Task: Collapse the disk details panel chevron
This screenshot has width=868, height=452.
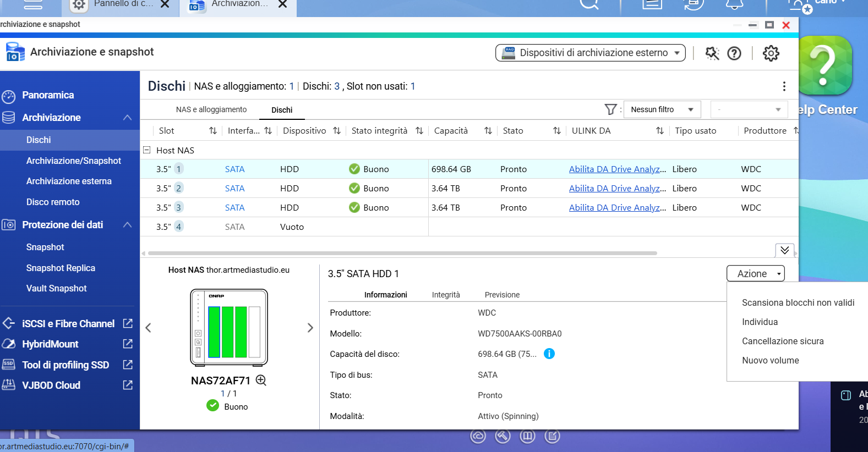Action: tap(784, 250)
